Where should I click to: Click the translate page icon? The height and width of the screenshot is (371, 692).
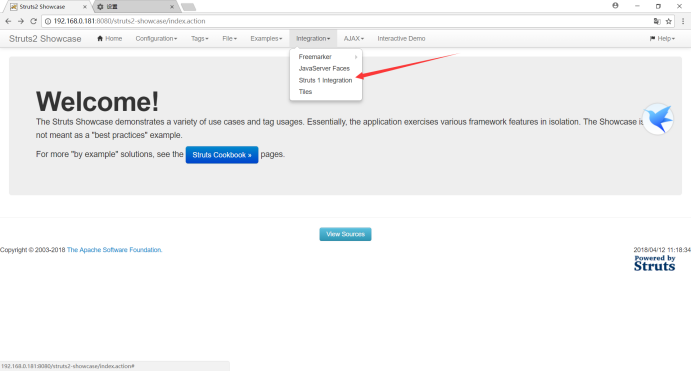click(657, 21)
